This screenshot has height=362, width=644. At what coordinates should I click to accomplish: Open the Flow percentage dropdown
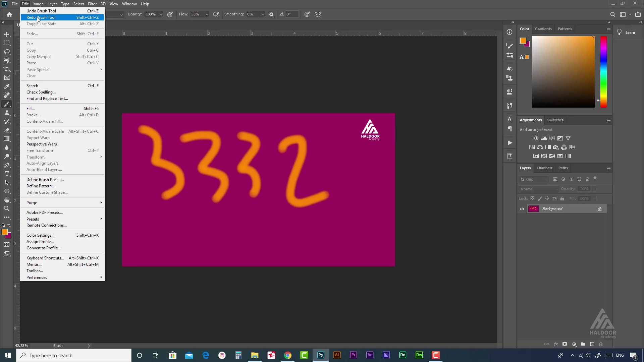(207, 14)
